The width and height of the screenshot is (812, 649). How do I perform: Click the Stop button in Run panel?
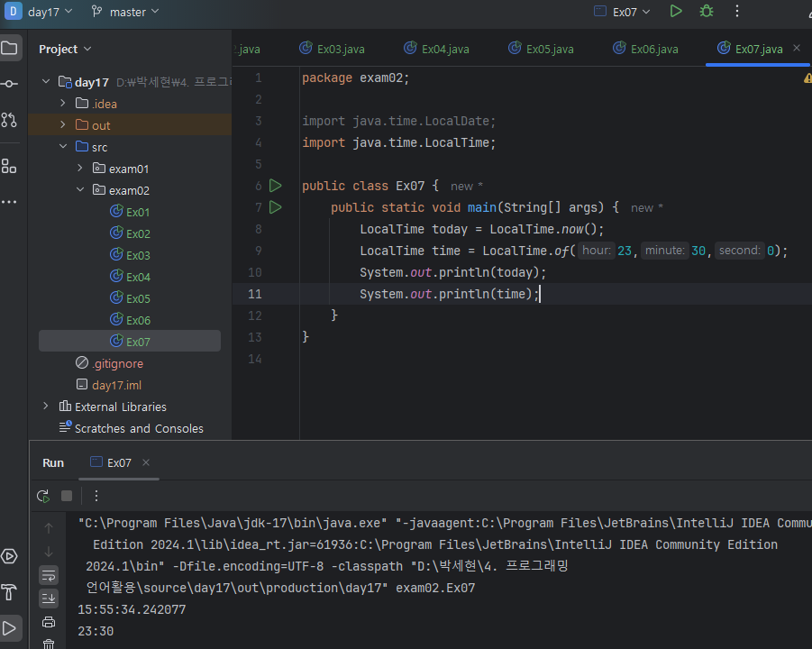tap(67, 496)
